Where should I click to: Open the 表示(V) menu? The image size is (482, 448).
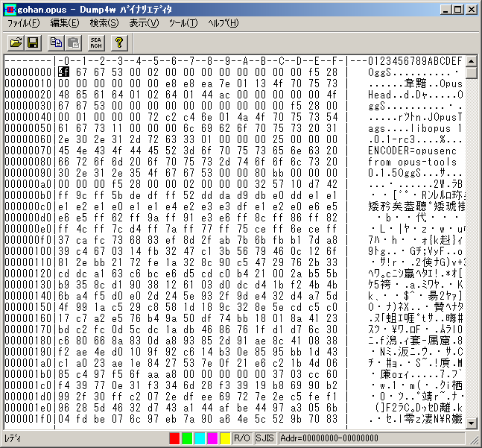point(144,23)
